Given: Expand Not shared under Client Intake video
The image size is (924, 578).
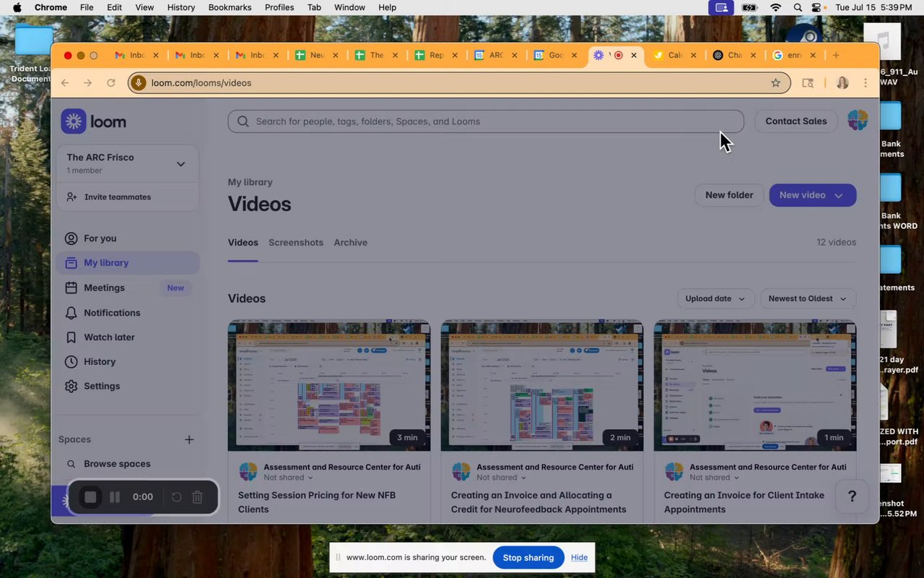Looking at the screenshot, I should [x=714, y=478].
